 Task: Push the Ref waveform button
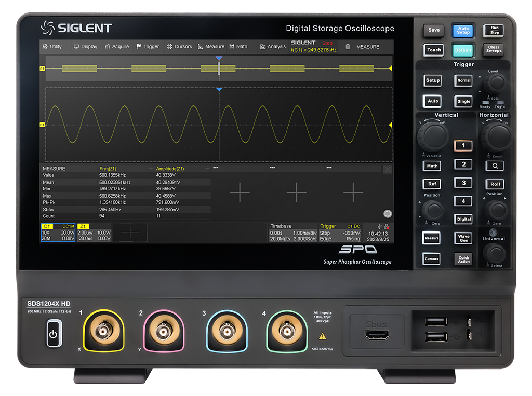pyautogui.click(x=432, y=184)
